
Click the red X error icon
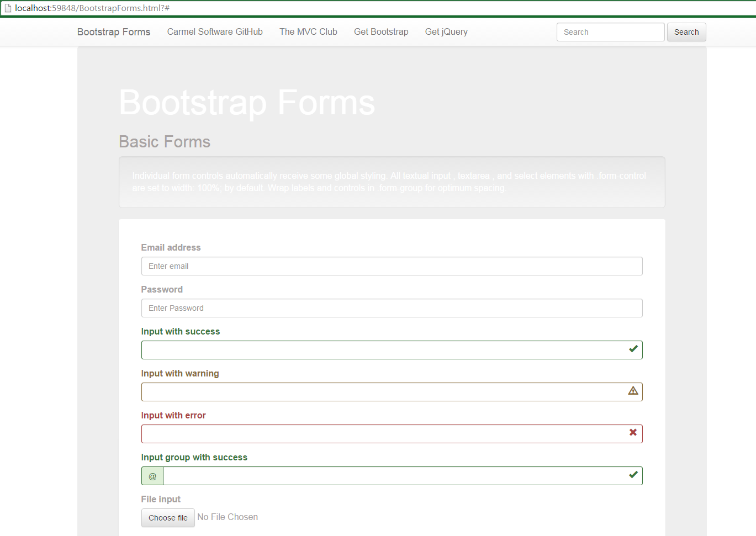633,433
